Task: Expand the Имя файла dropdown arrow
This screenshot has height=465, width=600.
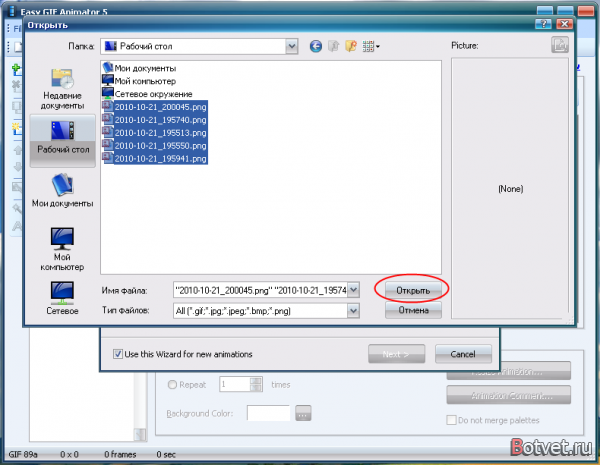Action: (353, 291)
